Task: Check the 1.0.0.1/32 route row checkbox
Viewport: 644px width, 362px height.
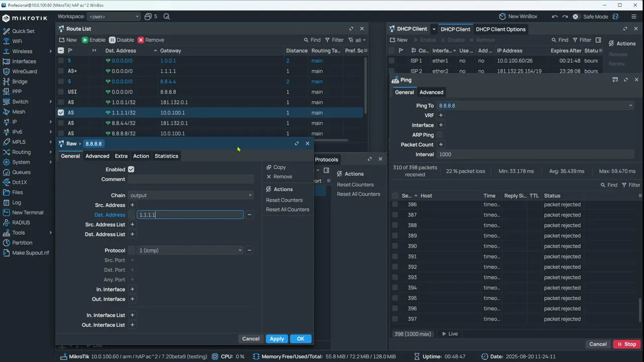Action: (x=61, y=102)
